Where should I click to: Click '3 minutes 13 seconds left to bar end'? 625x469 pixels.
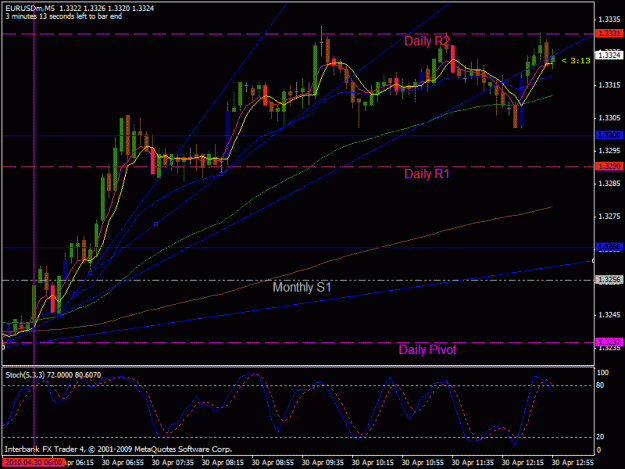[x=64, y=16]
